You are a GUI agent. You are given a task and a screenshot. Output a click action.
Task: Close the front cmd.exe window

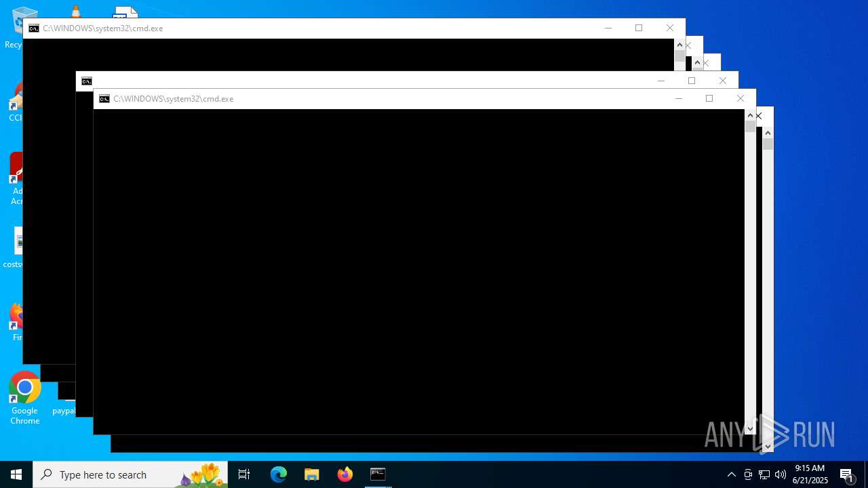tap(741, 99)
